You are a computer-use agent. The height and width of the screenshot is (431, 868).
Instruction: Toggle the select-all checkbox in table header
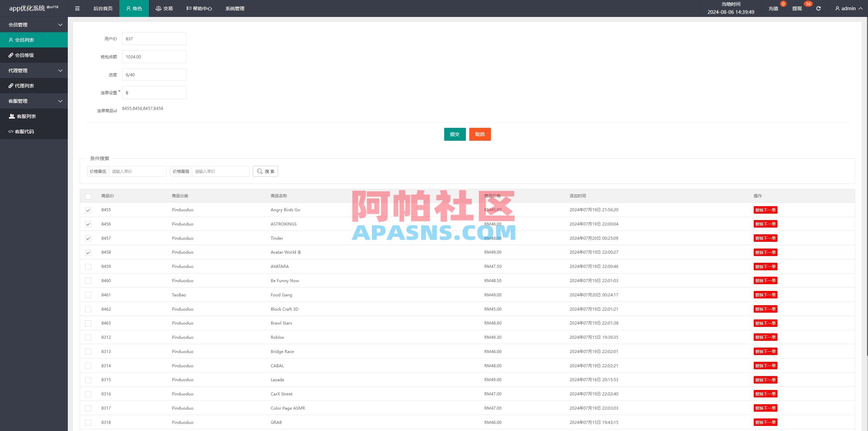88,196
